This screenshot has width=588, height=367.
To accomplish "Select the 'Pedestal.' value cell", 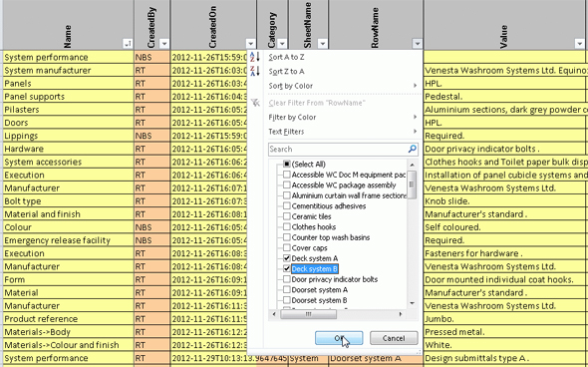I will coord(504,97).
